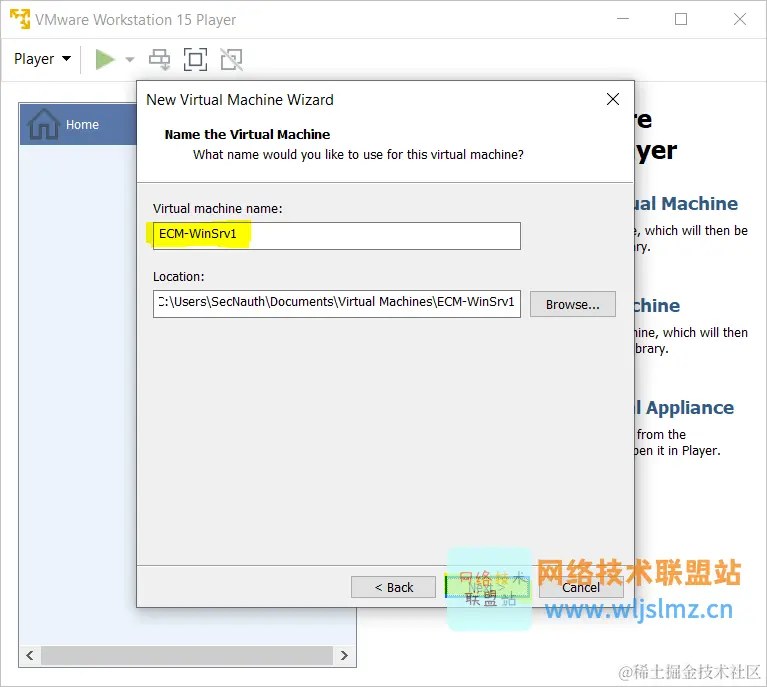Image resolution: width=767 pixels, height=687 pixels.
Task: Click the Home house icon
Action: click(44, 124)
